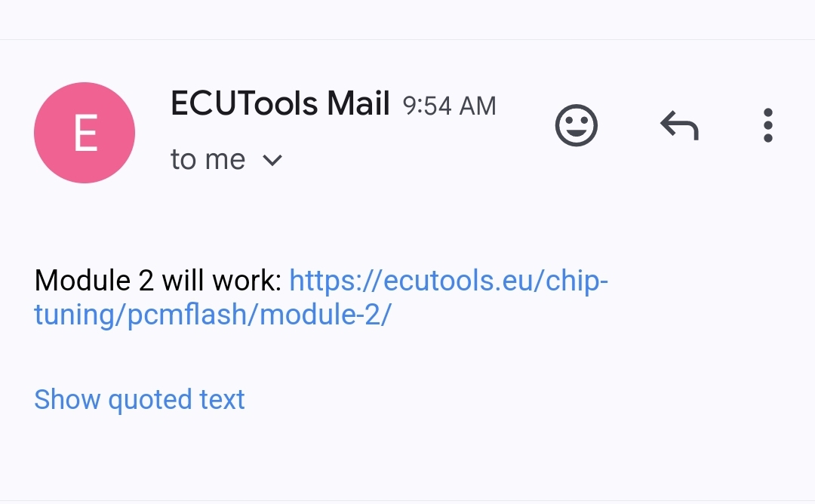
Task: Tap the letter E inside the pink circle
Action: click(x=85, y=133)
